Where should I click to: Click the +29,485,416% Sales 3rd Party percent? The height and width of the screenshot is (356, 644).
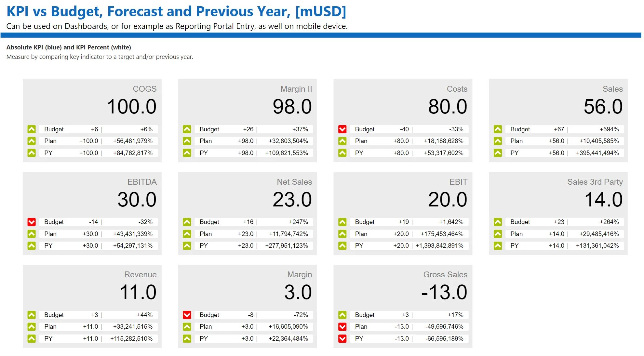coord(599,234)
